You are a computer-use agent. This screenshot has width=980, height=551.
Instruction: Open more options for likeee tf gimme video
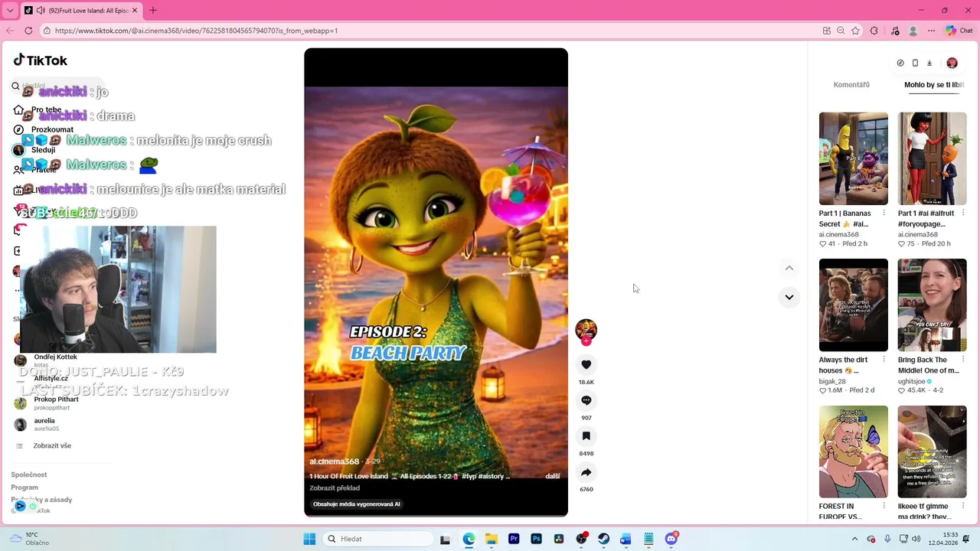pos(962,506)
